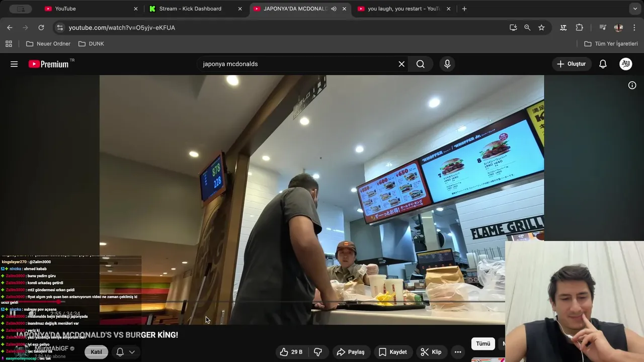Open the media control playlist icon

(x=602, y=28)
